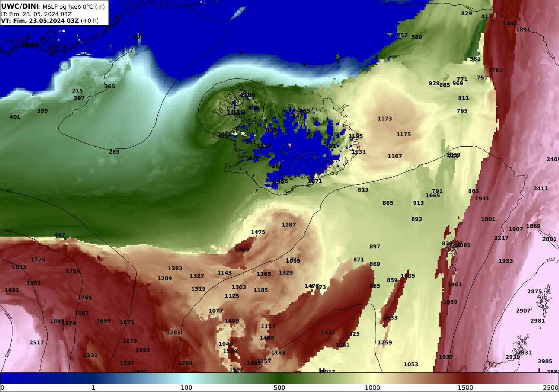Click the value "1671" on the map
Viewport: 559px width, 392px height.
tap(127, 322)
